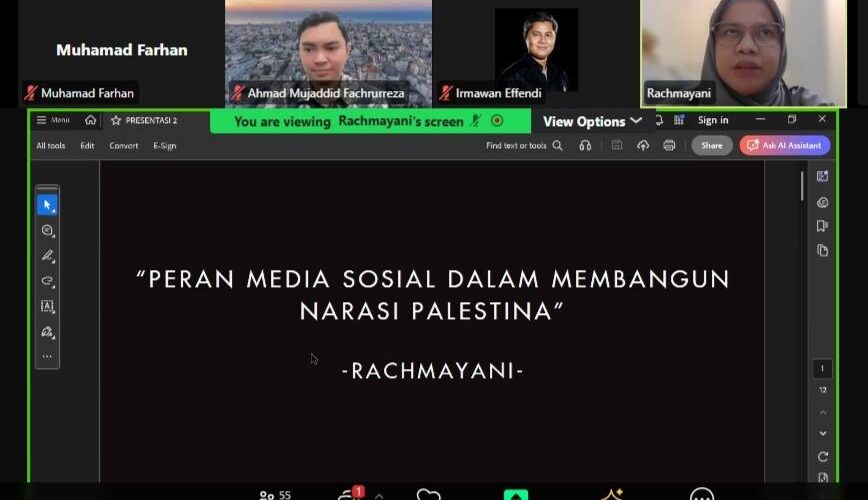Image resolution: width=868 pixels, height=500 pixels.
Task: Open the All tools menu
Action: coord(51,145)
